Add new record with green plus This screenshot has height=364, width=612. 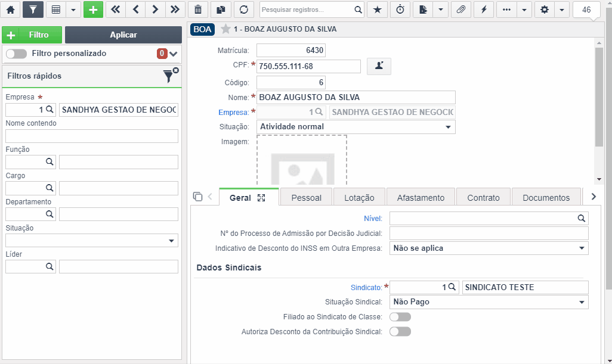point(93,10)
